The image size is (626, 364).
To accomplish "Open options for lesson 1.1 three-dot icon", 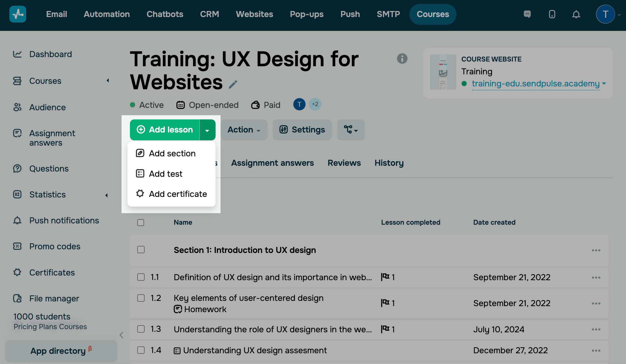I will [x=596, y=277].
